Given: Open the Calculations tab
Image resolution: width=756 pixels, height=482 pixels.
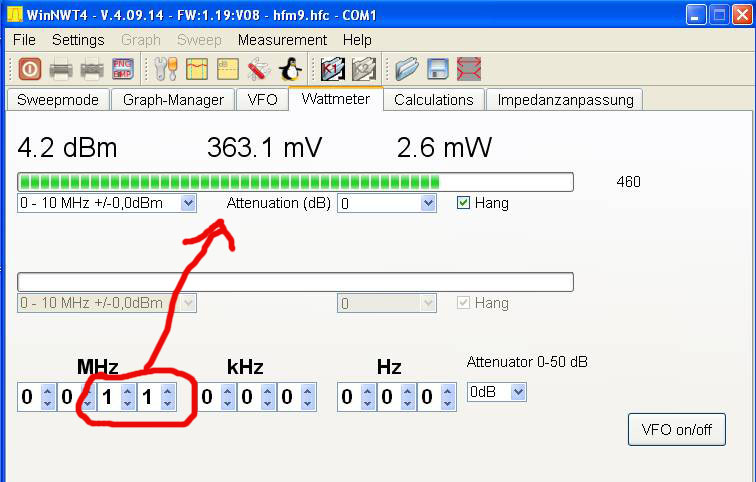Looking at the screenshot, I should 433,99.
